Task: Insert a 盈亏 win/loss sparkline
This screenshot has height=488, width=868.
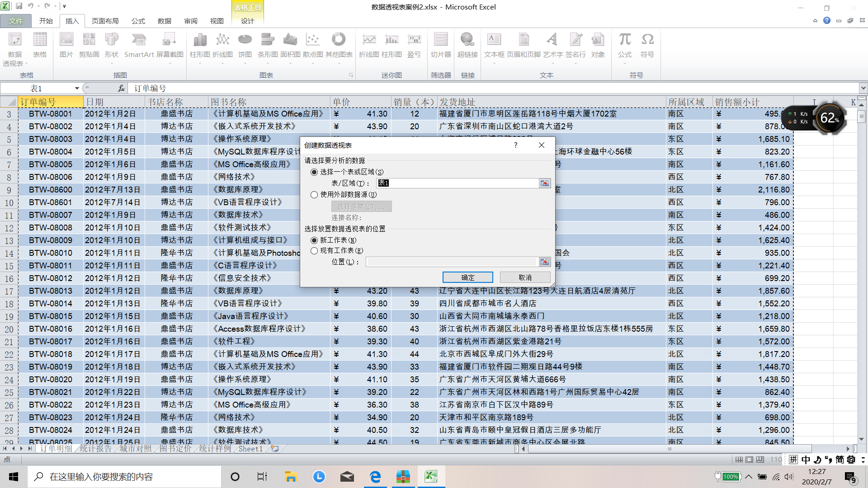Action: (x=414, y=45)
